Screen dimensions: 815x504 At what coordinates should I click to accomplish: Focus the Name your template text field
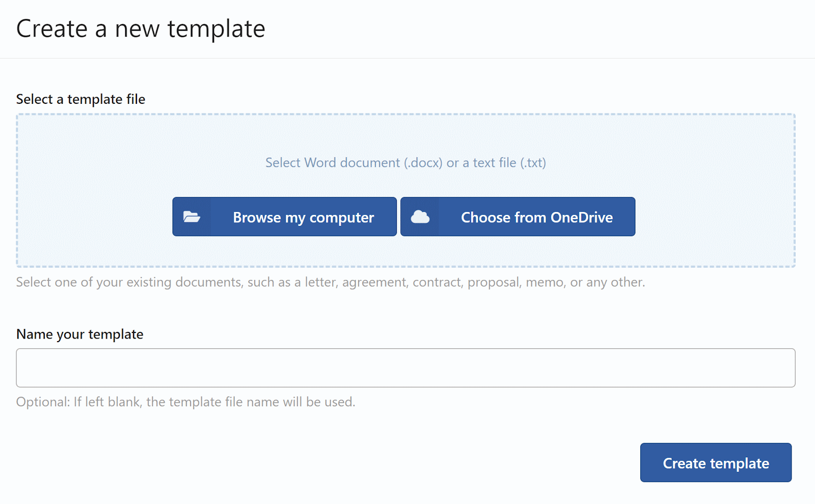point(405,368)
